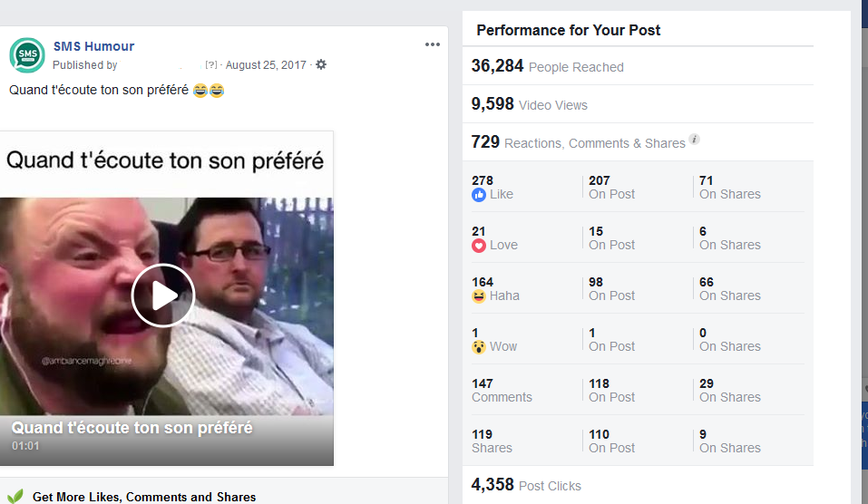Click the post audience gear icon

321,65
